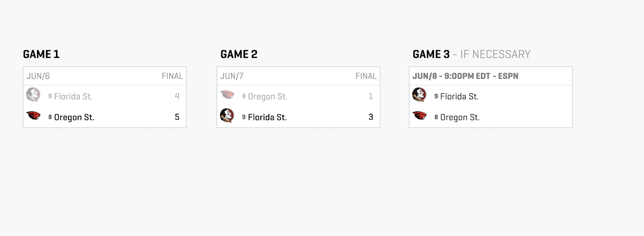Image resolution: width=644 pixels, height=236 pixels.
Task: Click Oregon St. logo in Game 2
Action: [227, 95]
